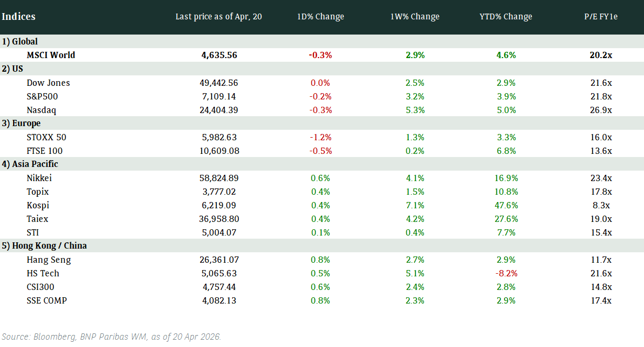
Task: Select the FTSE 100 P/E value 13.6x
Action: (601, 151)
